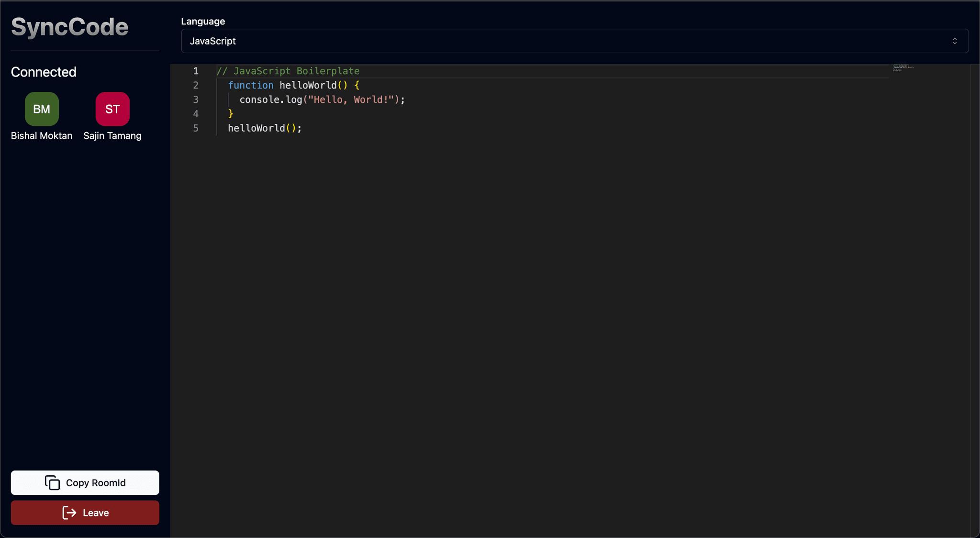
Task: Click the closing brace on line 4
Action: click(231, 114)
